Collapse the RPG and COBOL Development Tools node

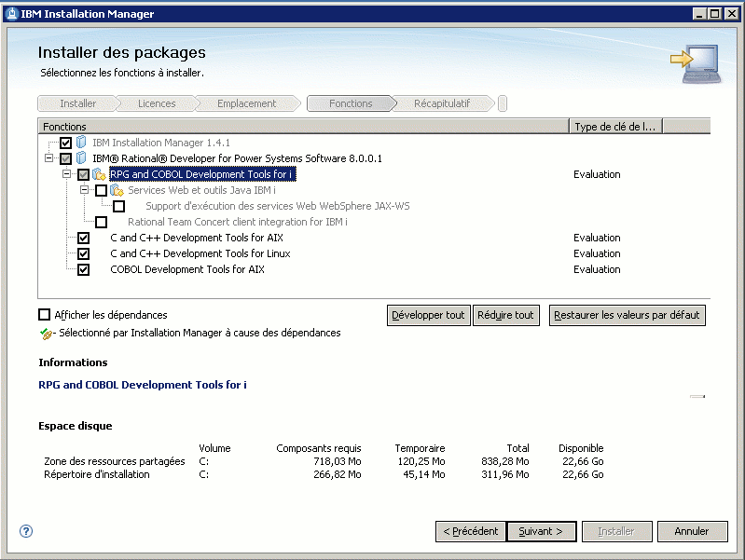pos(67,174)
